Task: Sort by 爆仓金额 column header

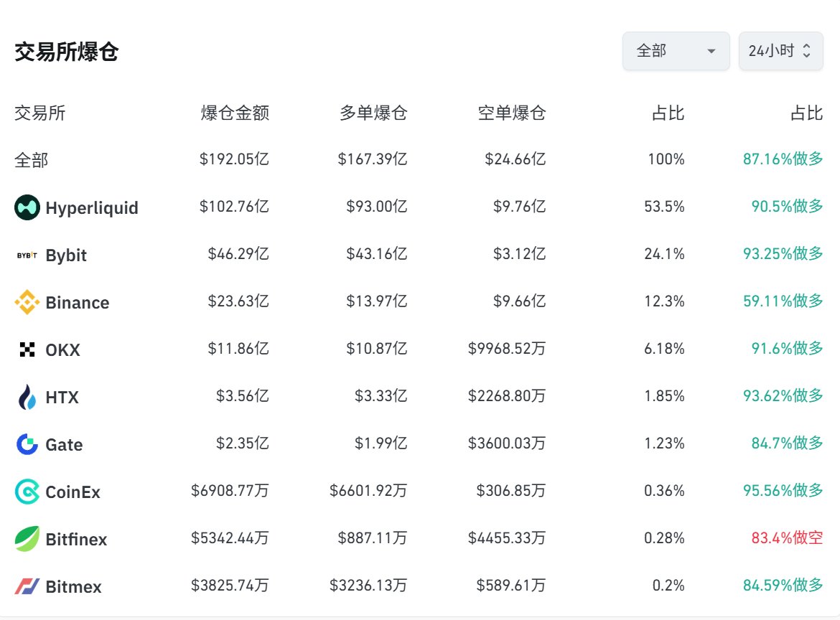Action: [235, 113]
